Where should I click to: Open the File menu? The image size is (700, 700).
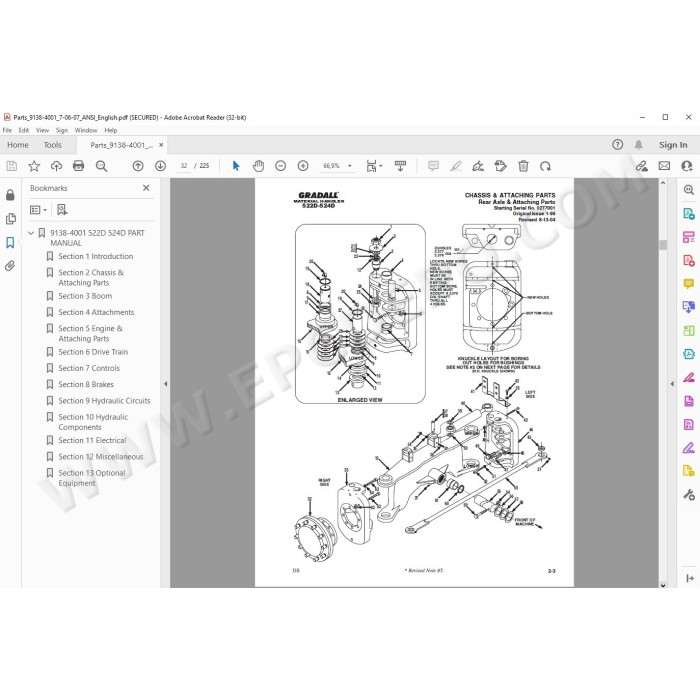point(7,130)
